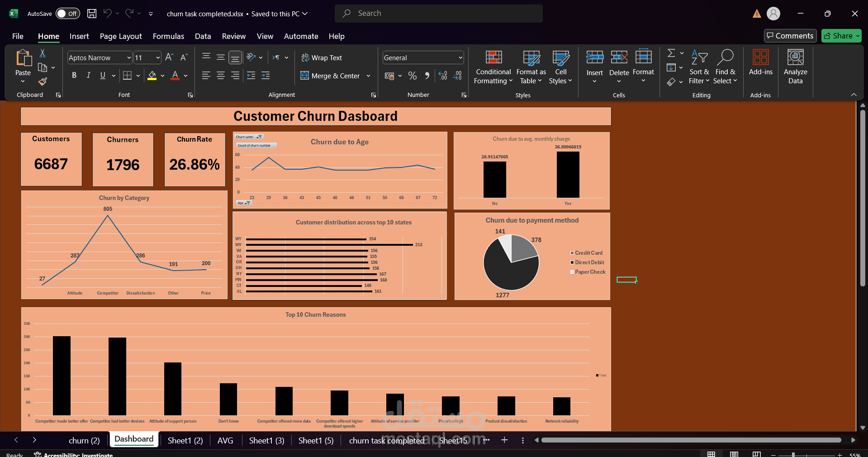This screenshot has width=868, height=457.
Task: Expand the fill color dropdown arrow
Action: pyautogui.click(x=162, y=76)
